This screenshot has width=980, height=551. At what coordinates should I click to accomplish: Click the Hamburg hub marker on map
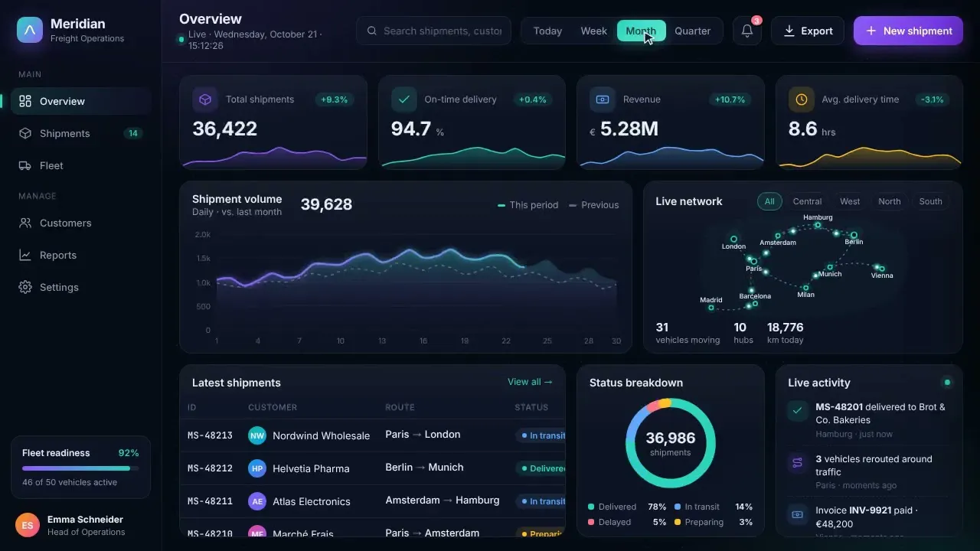coord(818,225)
